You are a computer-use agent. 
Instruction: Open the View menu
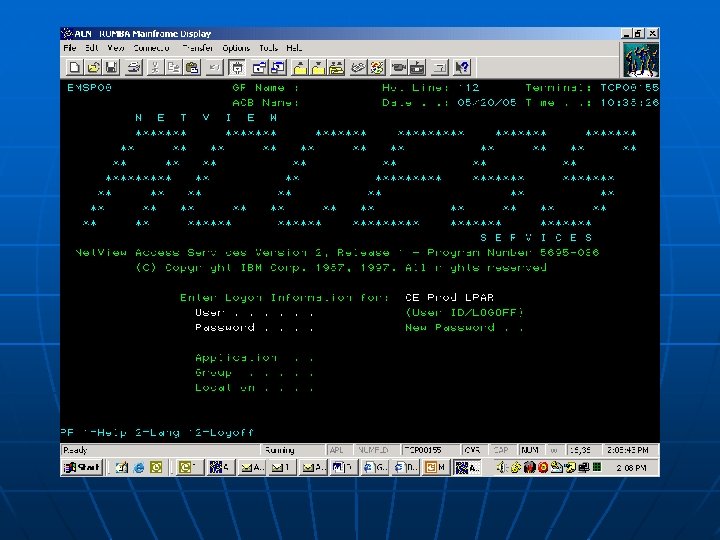[116, 48]
